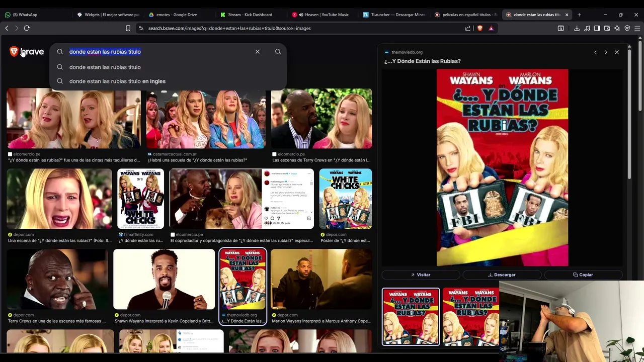The height and width of the screenshot is (362, 644).
Task: Click the Brave Search logo
Action: pyautogui.click(x=27, y=51)
